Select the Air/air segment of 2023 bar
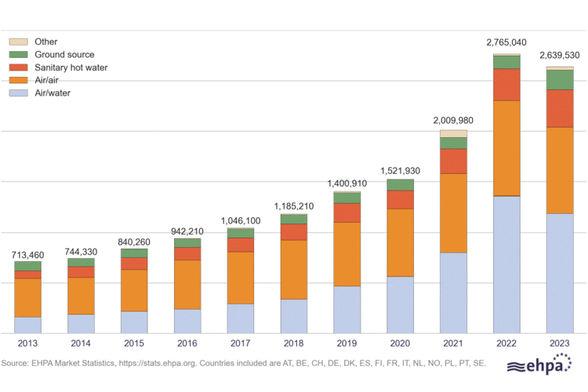The width and height of the screenshot is (588, 392). point(560,170)
